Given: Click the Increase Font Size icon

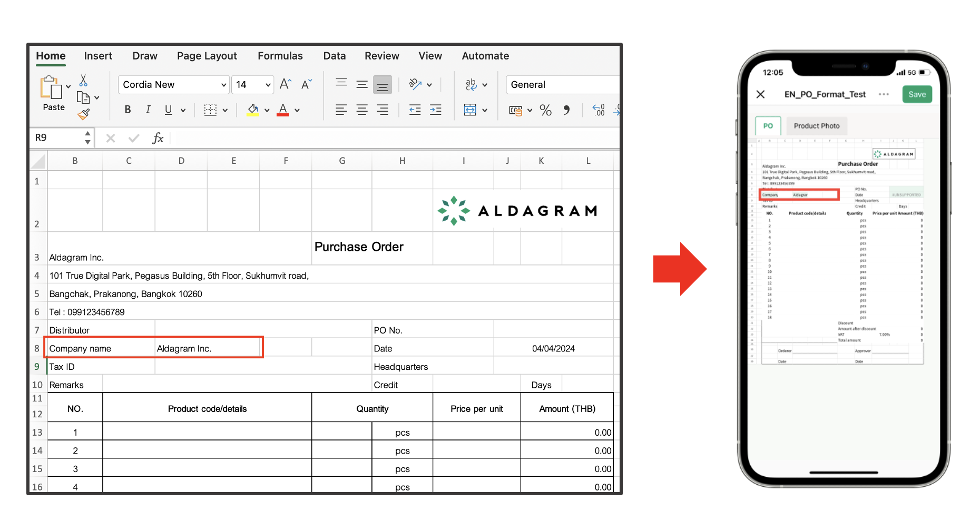Looking at the screenshot, I should click(x=285, y=84).
